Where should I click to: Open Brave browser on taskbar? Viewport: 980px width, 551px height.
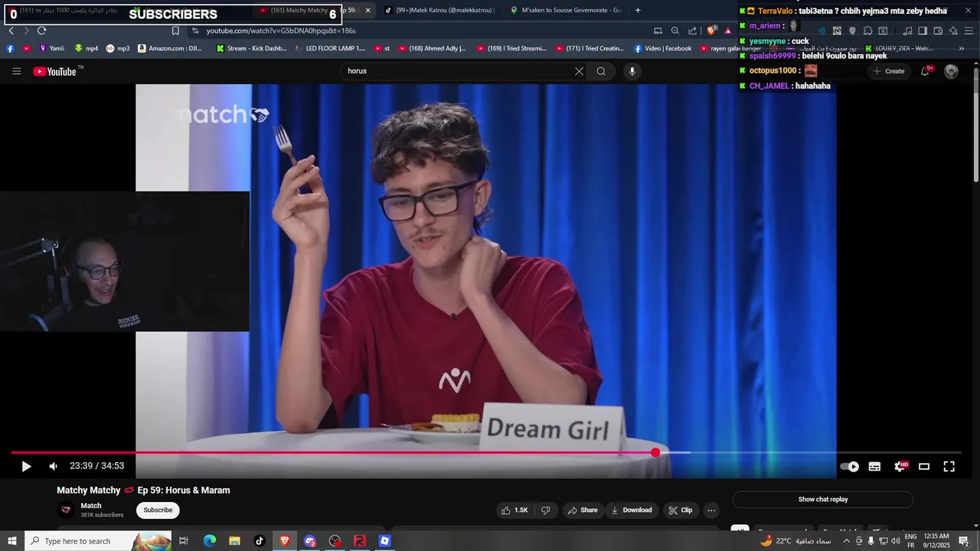click(x=285, y=541)
